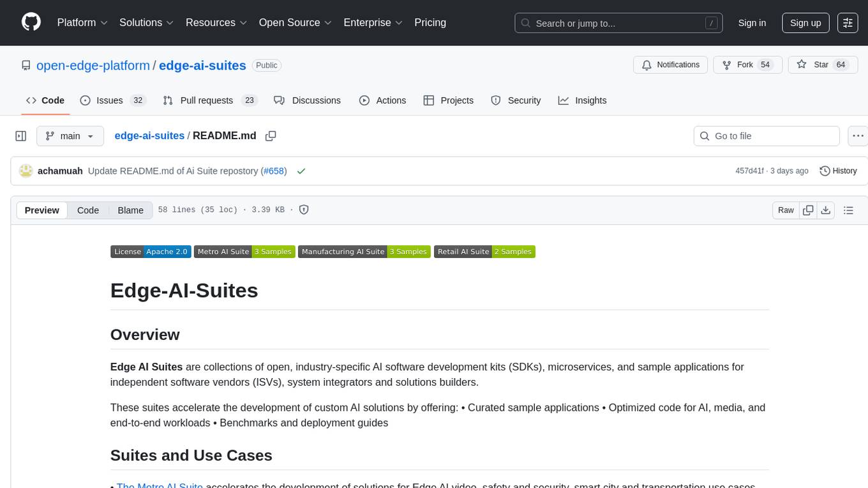Expand the Open Source menu
This screenshot has height=488, width=868.
pyautogui.click(x=295, y=22)
